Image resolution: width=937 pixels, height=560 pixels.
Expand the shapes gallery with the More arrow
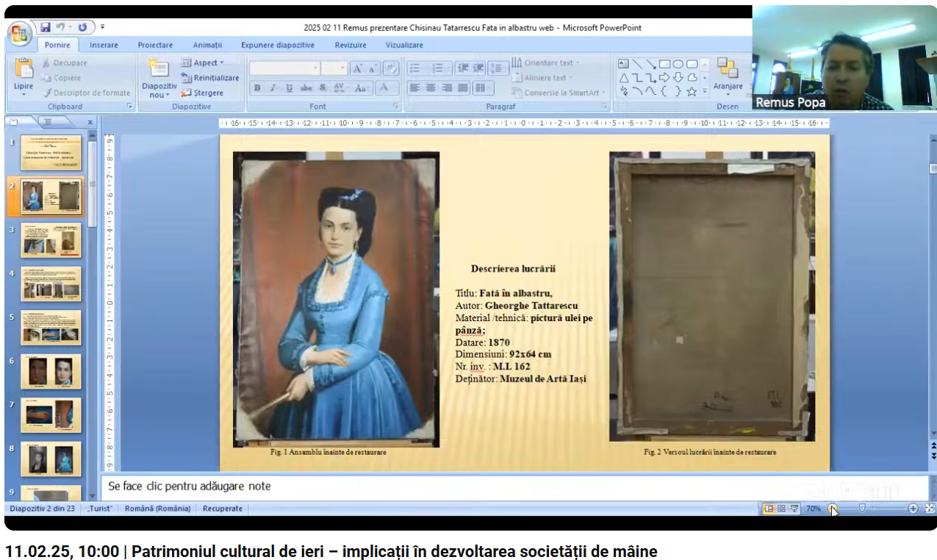(705, 92)
